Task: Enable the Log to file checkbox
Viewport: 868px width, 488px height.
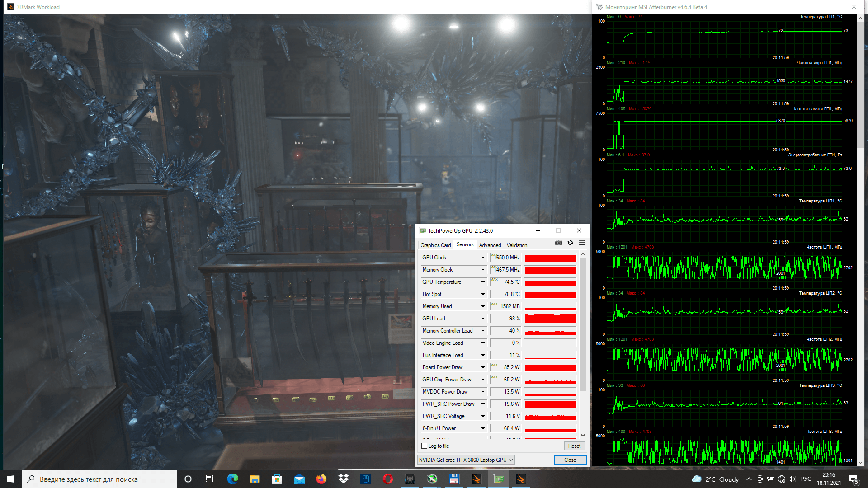Action: click(425, 446)
